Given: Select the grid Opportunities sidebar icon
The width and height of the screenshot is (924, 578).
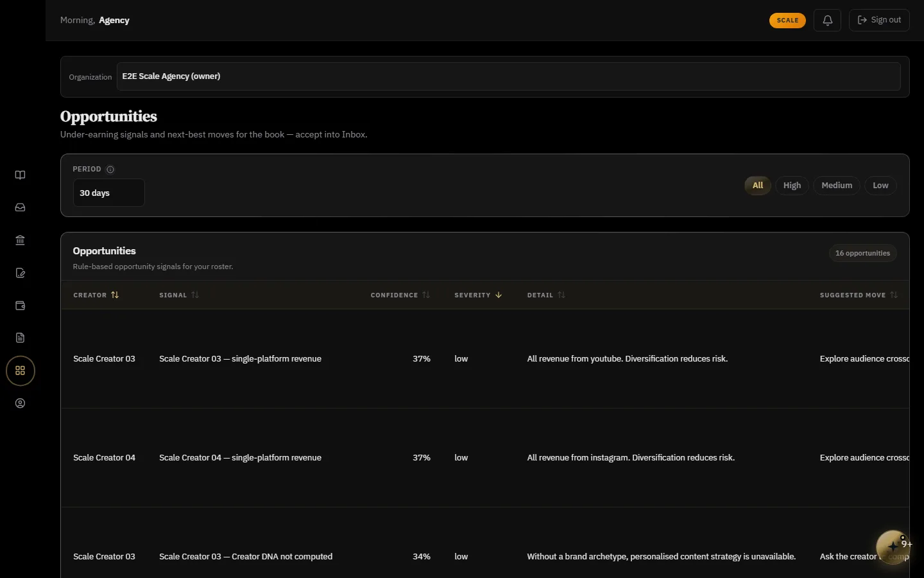Looking at the screenshot, I should coord(21,371).
